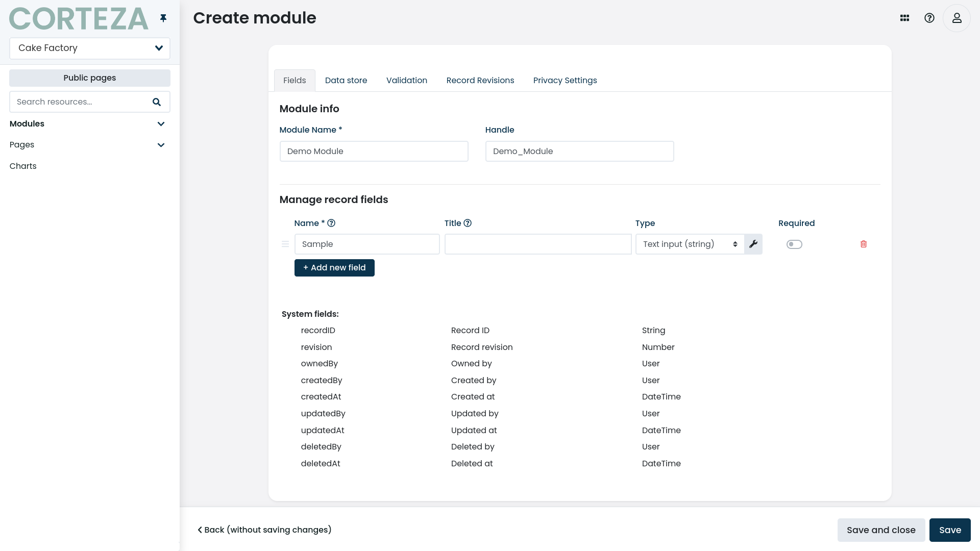Expand the Modules section chevron
Image resolution: width=980 pixels, height=551 pixels.
pyautogui.click(x=161, y=124)
